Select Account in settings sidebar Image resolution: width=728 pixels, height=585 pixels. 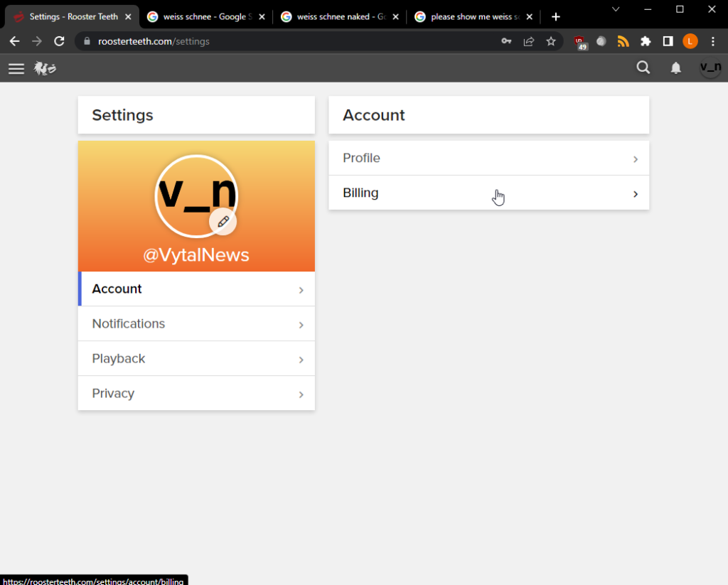point(196,289)
